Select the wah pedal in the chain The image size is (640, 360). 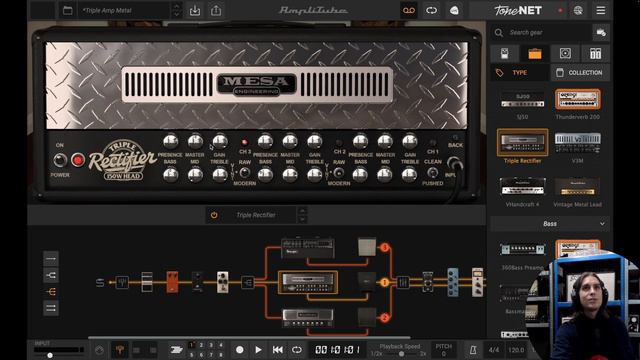coord(147,282)
